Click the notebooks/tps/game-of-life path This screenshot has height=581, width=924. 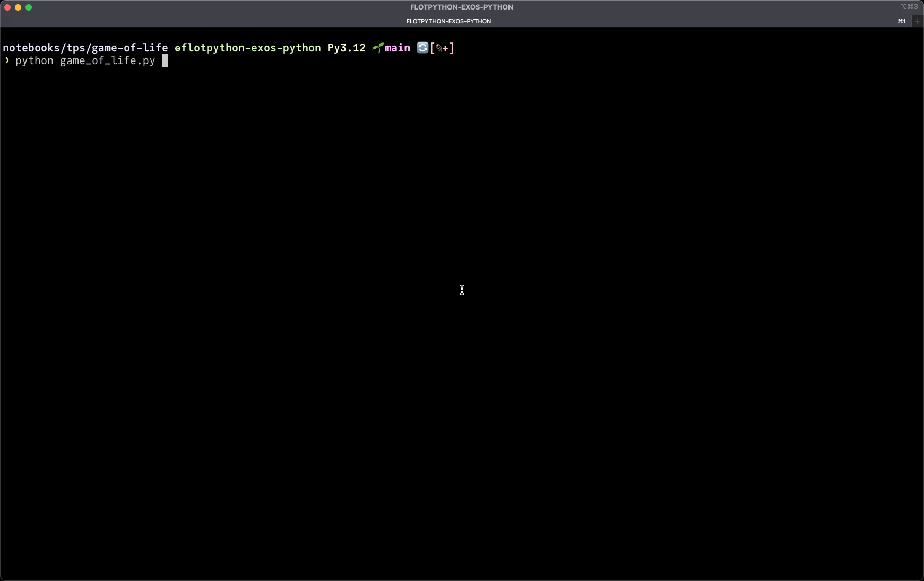(x=85, y=48)
